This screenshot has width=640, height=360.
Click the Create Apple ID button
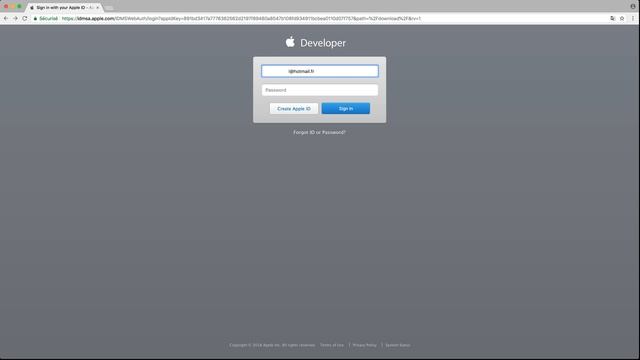(x=293, y=109)
